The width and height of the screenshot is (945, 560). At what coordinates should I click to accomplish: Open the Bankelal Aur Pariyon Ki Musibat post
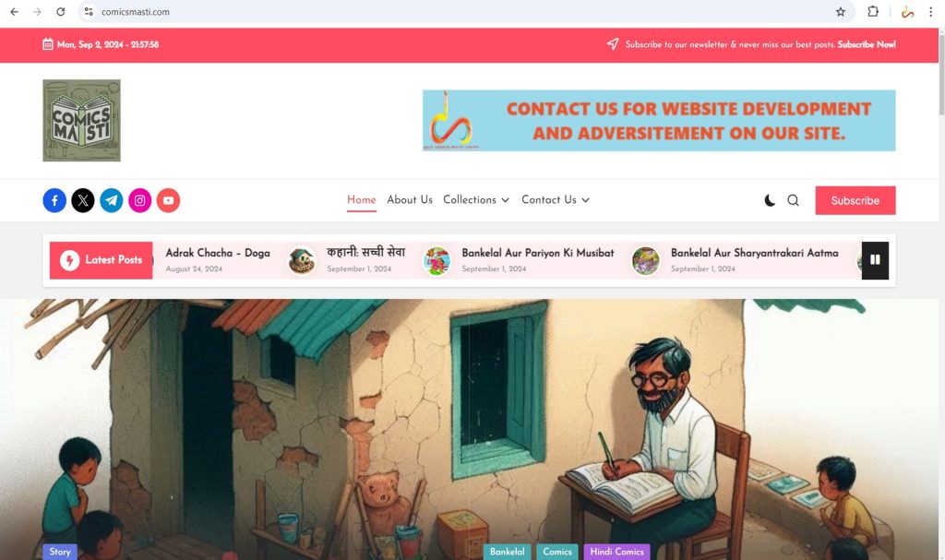538,253
